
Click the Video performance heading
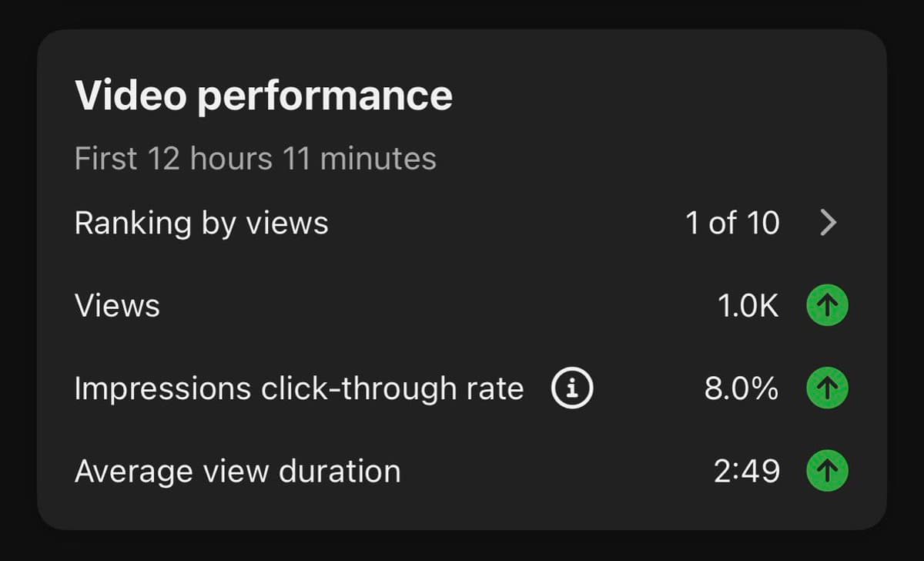coord(263,94)
